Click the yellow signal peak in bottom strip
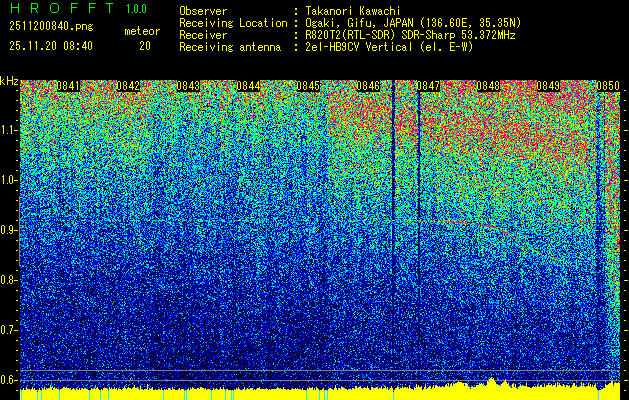 click(x=492, y=382)
